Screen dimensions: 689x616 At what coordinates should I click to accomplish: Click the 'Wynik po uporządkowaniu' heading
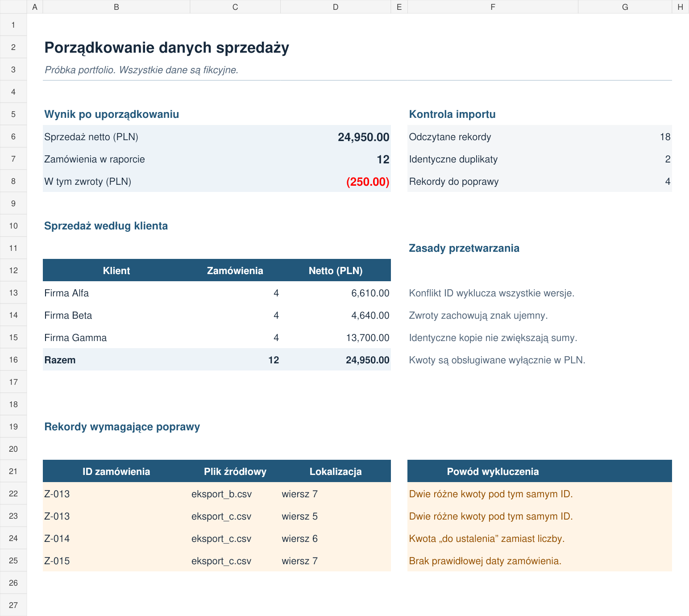(x=112, y=114)
